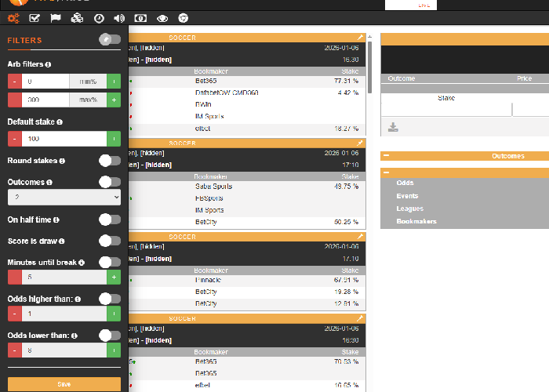The height and width of the screenshot is (392, 549).
Task: Select Bet365 77.31 % row
Action: (x=247, y=81)
